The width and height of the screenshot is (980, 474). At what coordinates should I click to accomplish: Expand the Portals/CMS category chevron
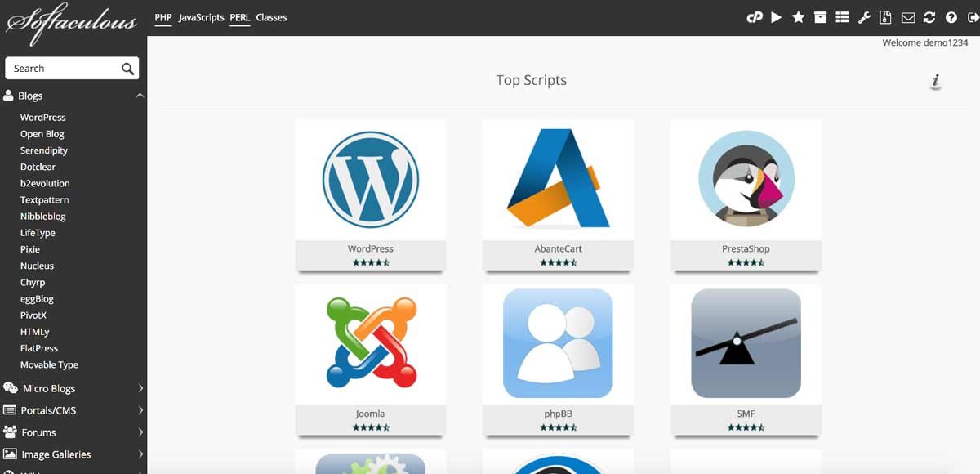(x=140, y=410)
